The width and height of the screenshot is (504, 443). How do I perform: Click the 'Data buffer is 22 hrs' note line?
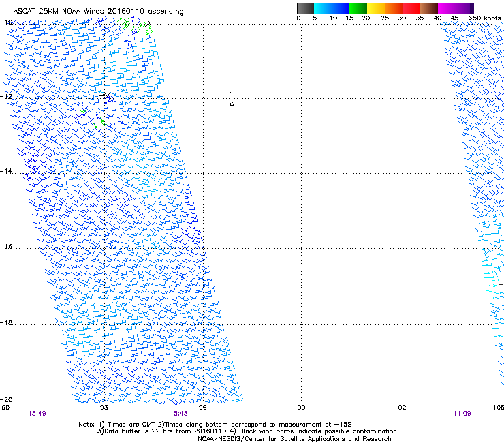(x=247, y=431)
